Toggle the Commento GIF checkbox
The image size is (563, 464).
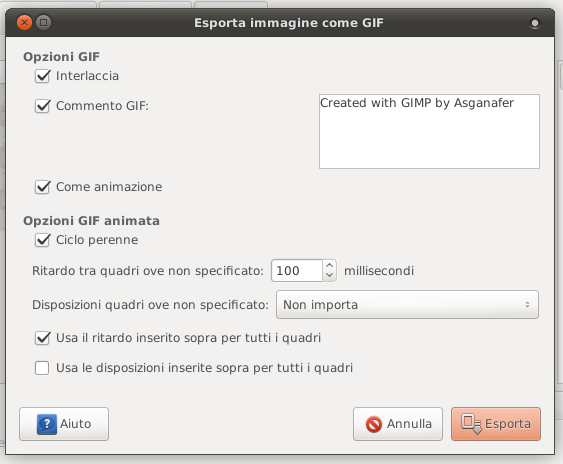[42, 106]
